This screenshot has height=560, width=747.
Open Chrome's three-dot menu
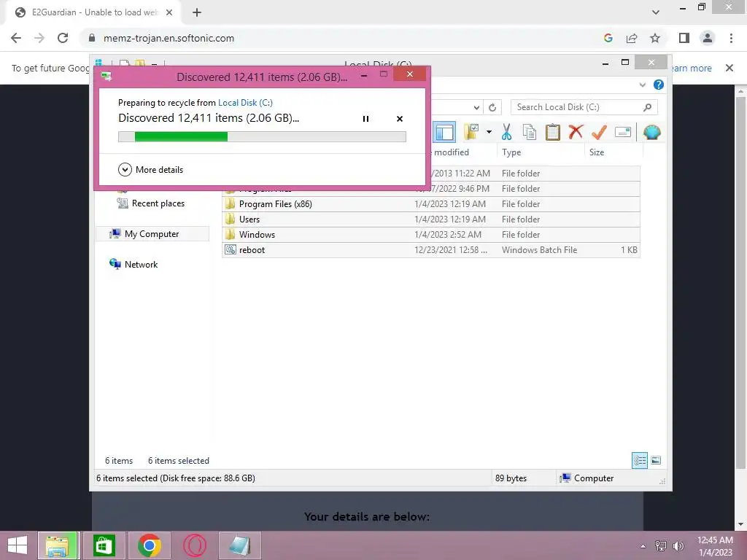(x=731, y=38)
